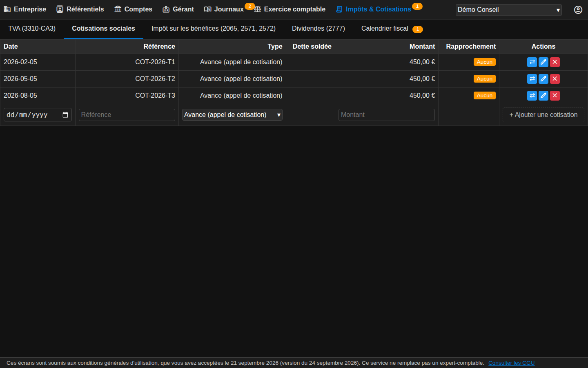Edit the COT-2026-T1 cotisation
Viewport: 588px width, 368px height.
(543, 62)
